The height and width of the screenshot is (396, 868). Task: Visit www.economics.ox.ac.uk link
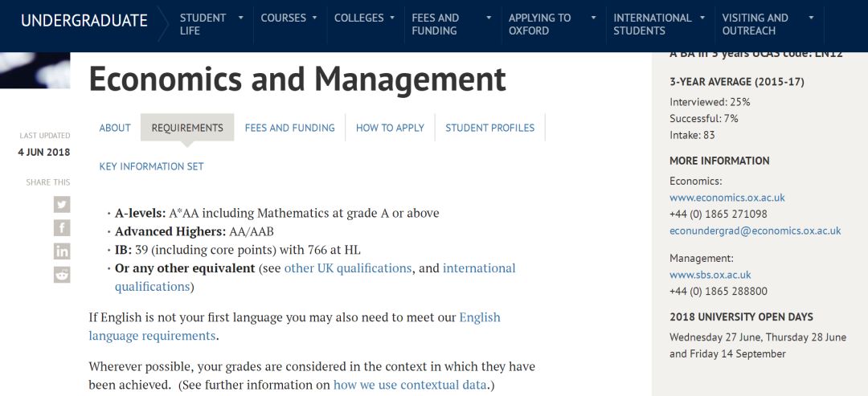point(727,198)
